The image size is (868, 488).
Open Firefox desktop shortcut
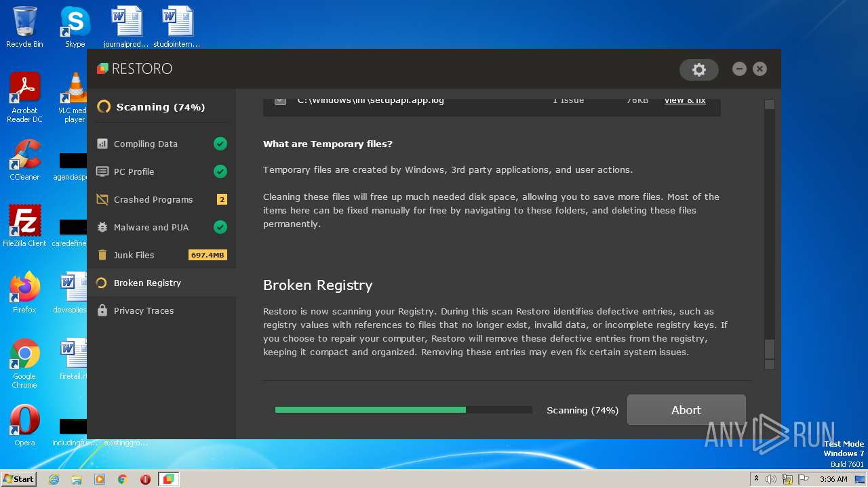tap(24, 293)
